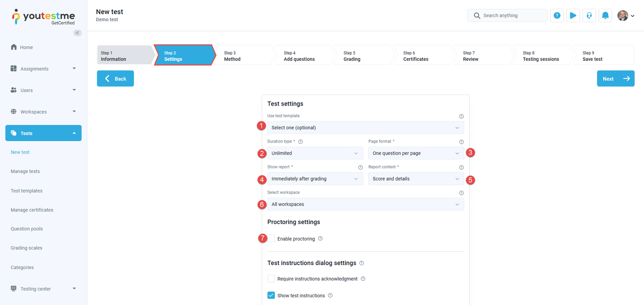The height and width of the screenshot is (305, 644).
Task: Click the youtestme logo
Action: [x=43, y=17]
